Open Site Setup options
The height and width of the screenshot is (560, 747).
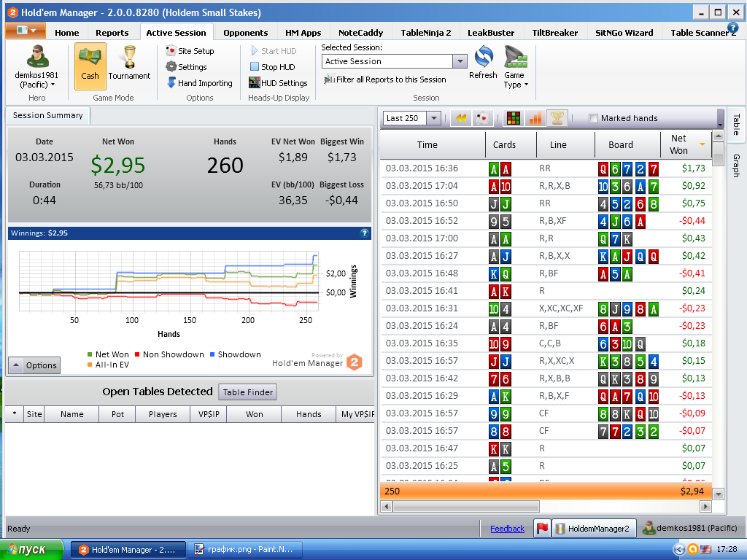pos(190,51)
